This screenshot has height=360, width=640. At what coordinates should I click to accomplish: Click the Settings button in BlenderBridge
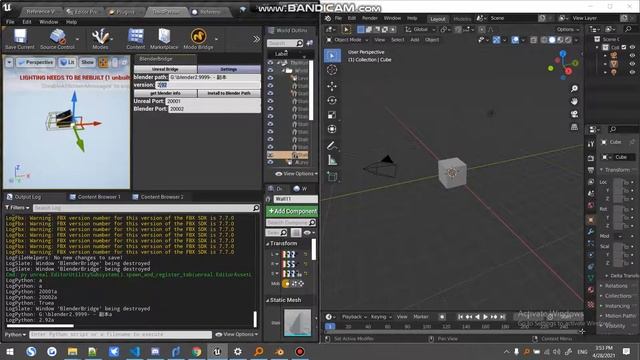[x=229, y=69]
